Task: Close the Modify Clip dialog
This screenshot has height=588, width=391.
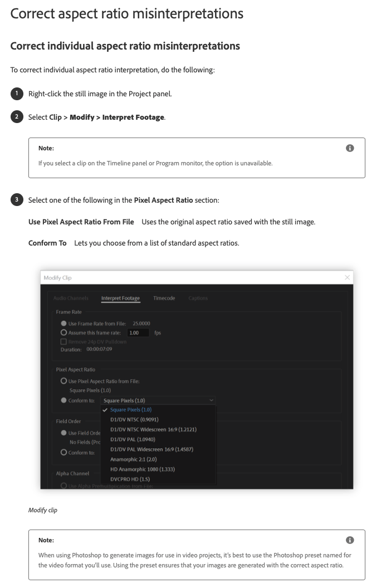Action: click(x=347, y=277)
